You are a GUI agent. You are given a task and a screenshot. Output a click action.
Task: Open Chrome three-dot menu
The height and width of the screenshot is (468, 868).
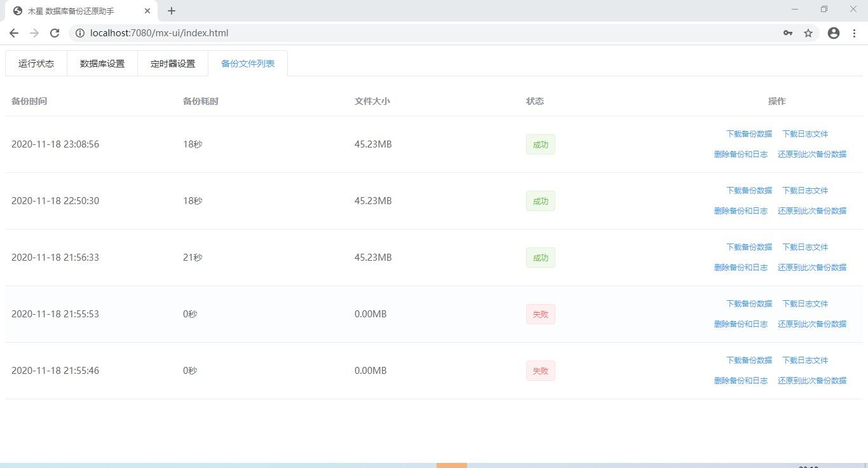point(854,33)
